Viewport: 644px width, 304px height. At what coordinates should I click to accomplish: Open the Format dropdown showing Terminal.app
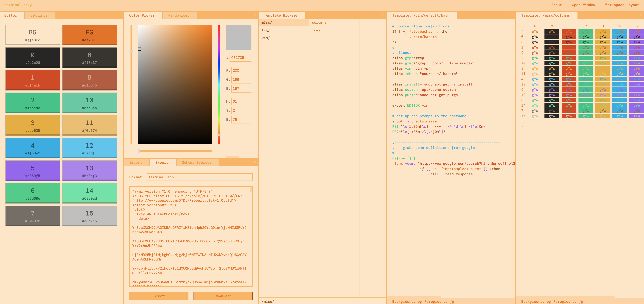pyautogui.click(x=199, y=177)
